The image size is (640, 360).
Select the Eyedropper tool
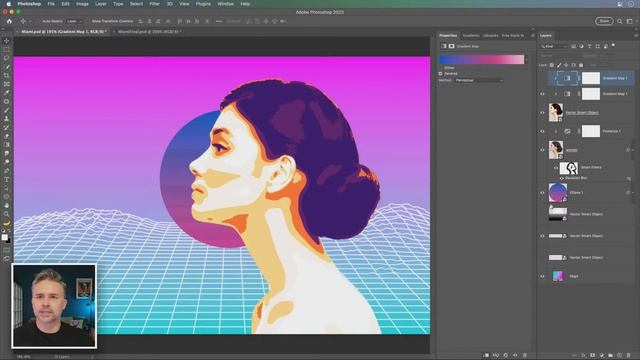coord(7,93)
